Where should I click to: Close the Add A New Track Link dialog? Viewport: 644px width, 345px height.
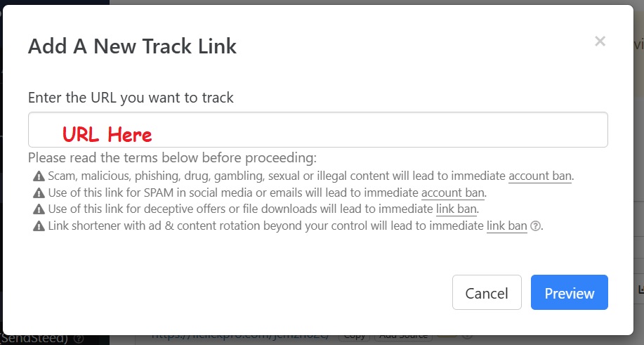pos(600,41)
